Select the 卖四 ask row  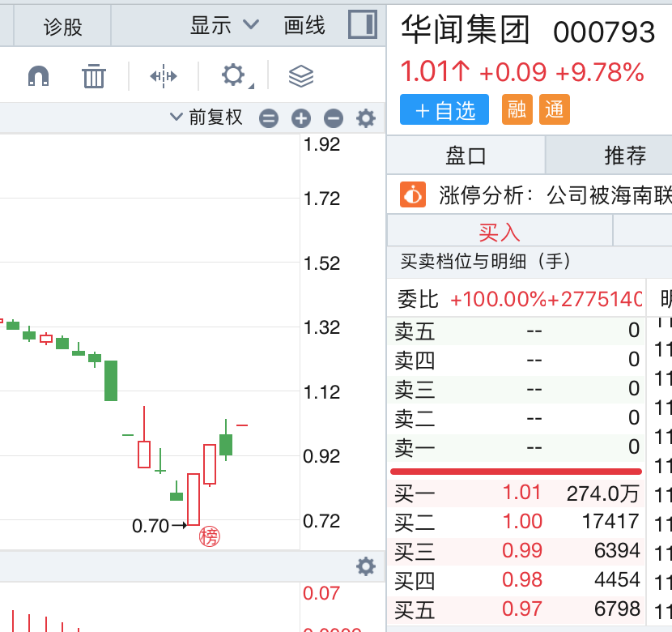click(x=516, y=360)
